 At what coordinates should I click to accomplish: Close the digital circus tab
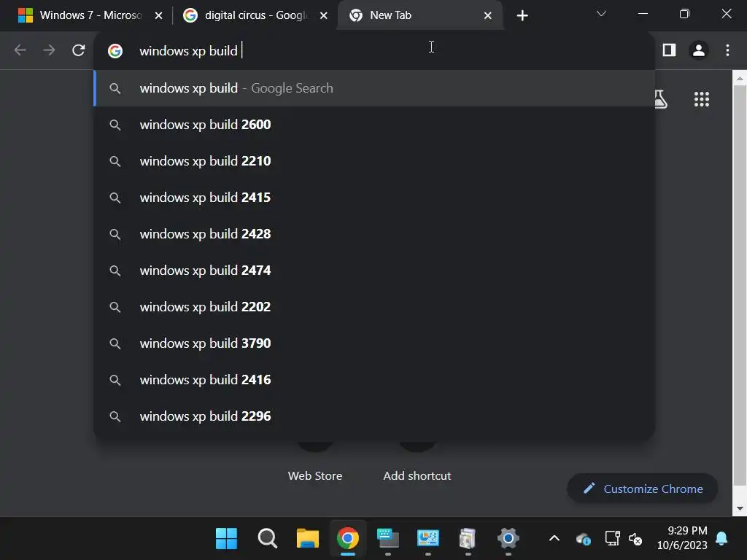[x=323, y=16]
